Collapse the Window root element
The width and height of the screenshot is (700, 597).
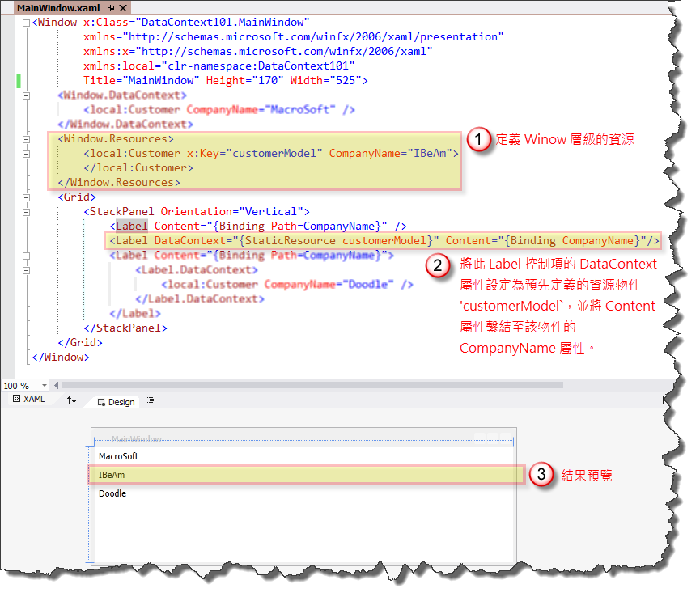(26, 22)
